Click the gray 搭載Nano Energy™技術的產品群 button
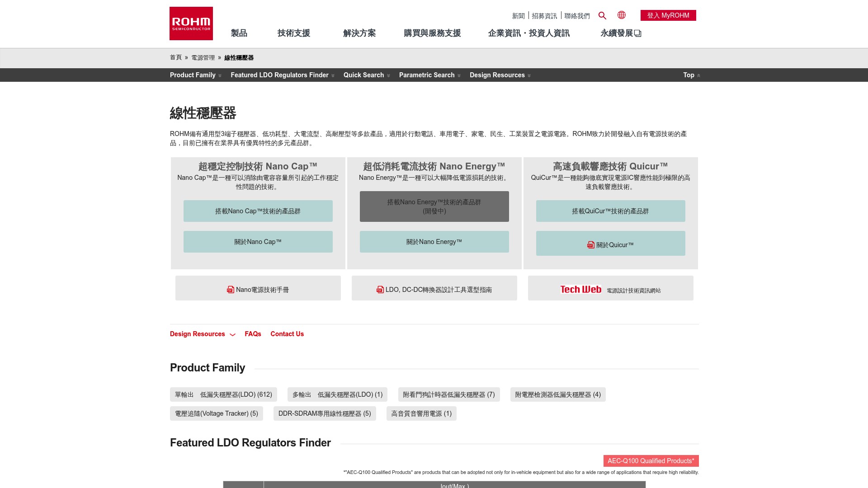Viewport: 868px width, 488px height. click(434, 206)
